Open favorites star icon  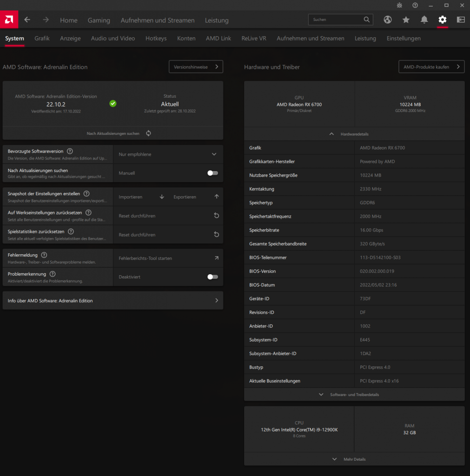click(x=406, y=20)
